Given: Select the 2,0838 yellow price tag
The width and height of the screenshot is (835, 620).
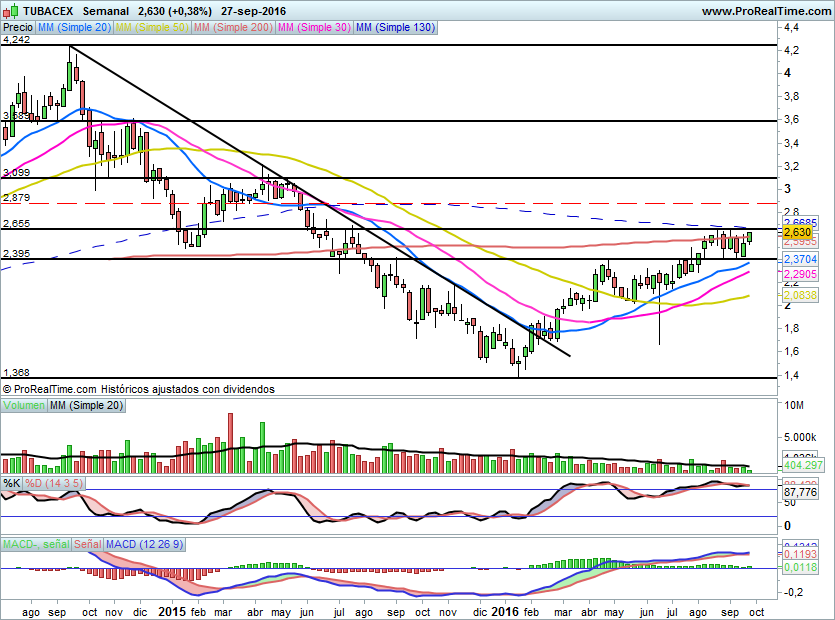Looking at the screenshot, I should pyautogui.click(x=773, y=296).
